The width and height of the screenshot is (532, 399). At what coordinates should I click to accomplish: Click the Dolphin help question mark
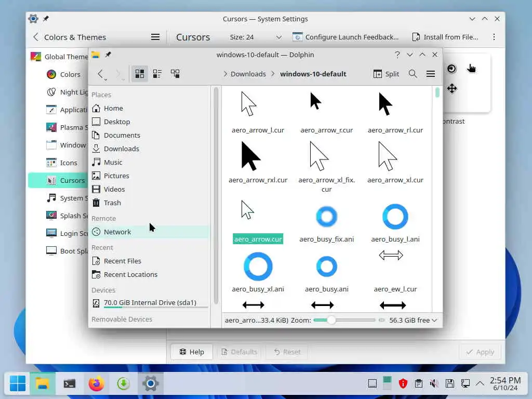tap(397, 55)
